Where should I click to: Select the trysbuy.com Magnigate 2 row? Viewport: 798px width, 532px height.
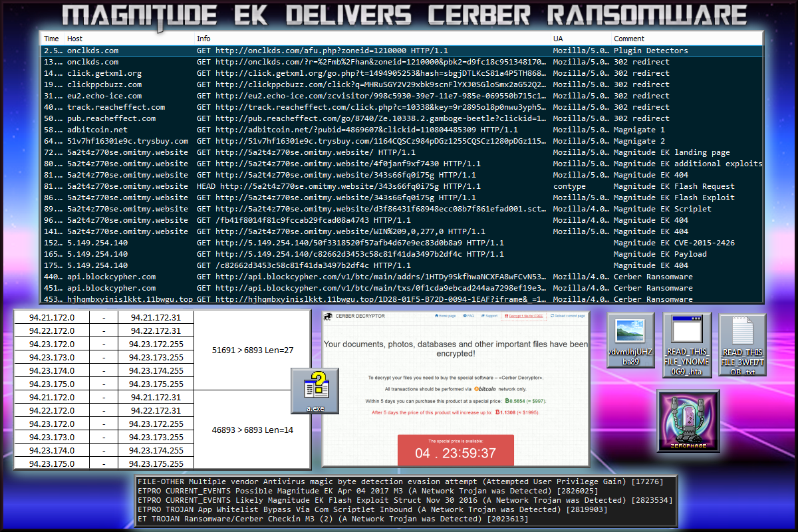pos(402,141)
